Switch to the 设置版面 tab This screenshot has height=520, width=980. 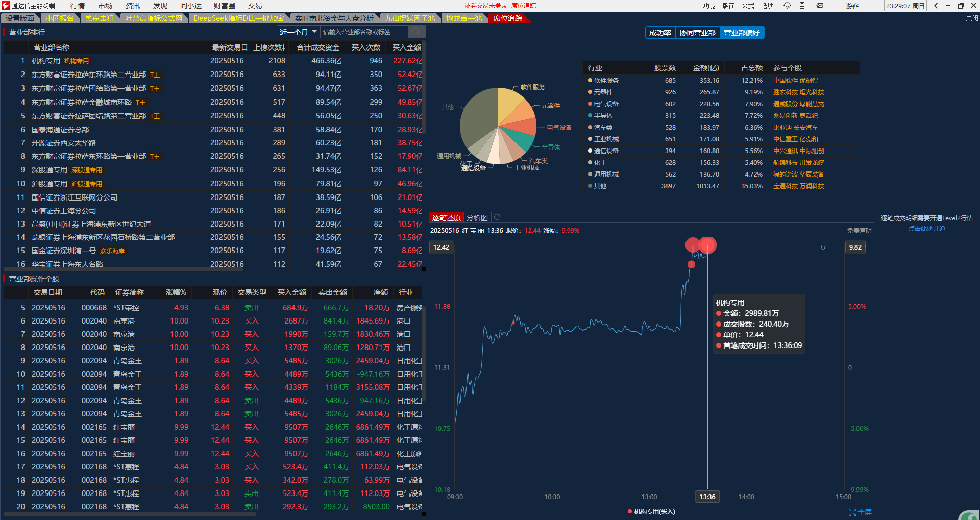point(20,18)
